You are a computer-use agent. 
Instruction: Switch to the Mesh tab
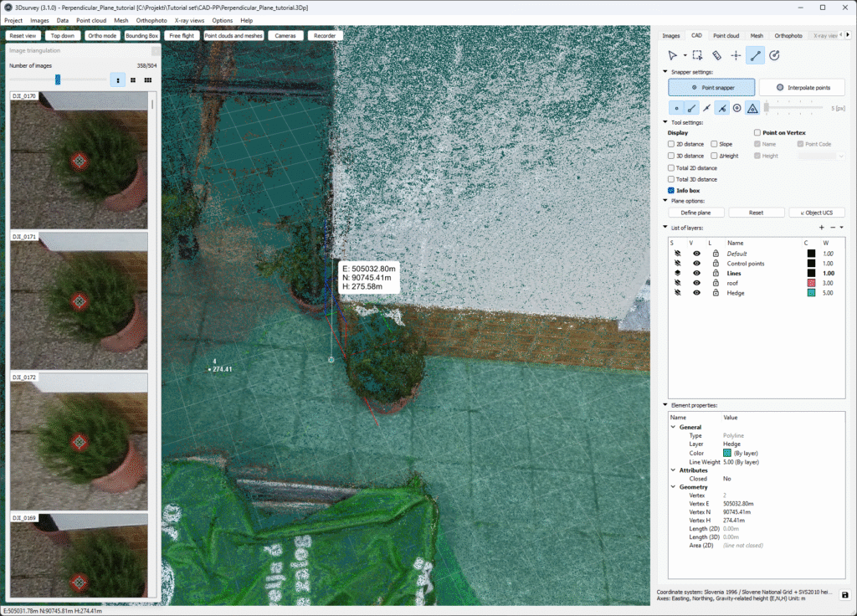point(757,35)
